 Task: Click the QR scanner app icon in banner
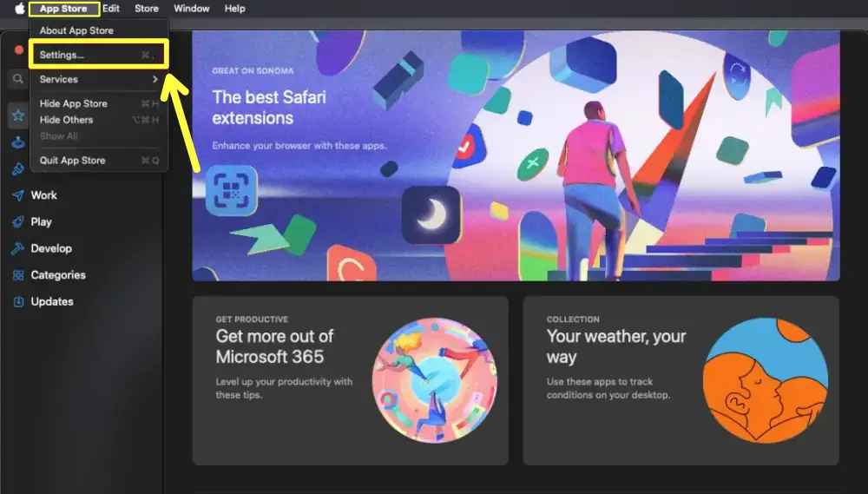(x=231, y=190)
